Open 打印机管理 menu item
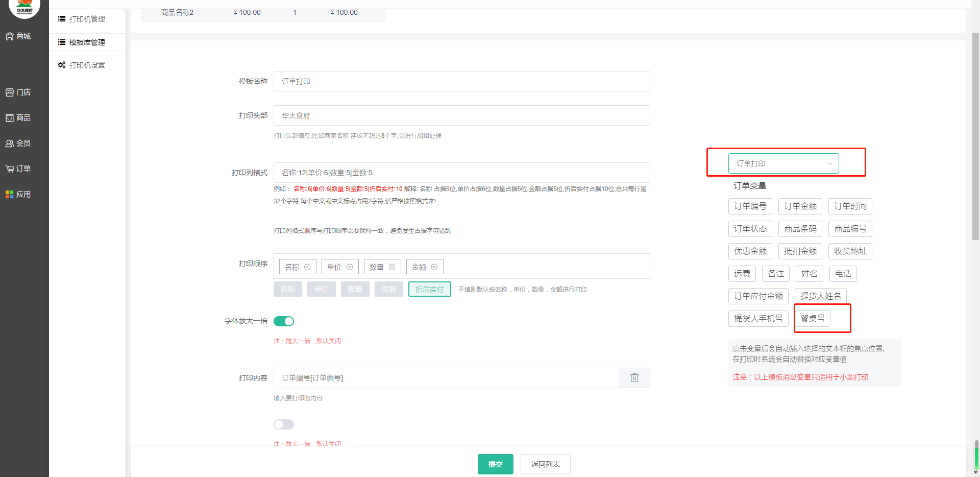Viewport: 980px width, 477px height. [87, 19]
